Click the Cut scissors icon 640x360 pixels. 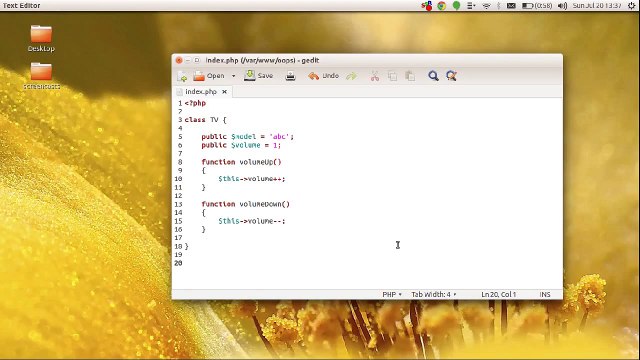tap(375, 76)
